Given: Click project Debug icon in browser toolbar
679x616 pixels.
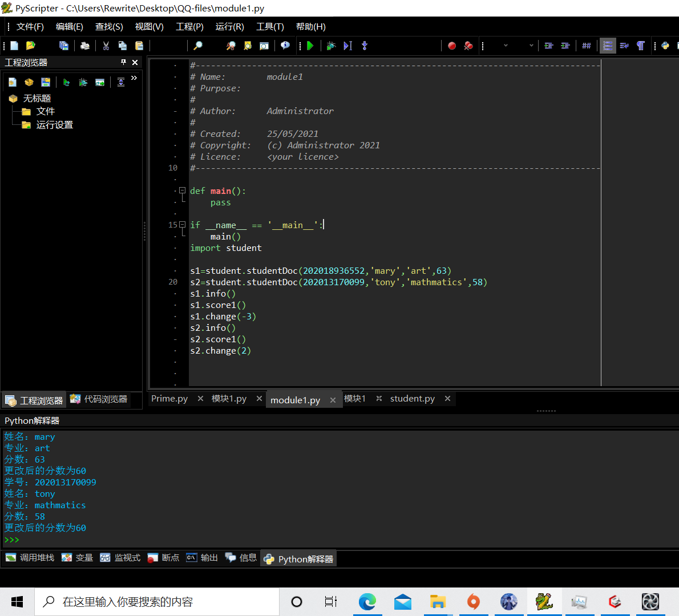Looking at the screenshot, I should [83, 82].
